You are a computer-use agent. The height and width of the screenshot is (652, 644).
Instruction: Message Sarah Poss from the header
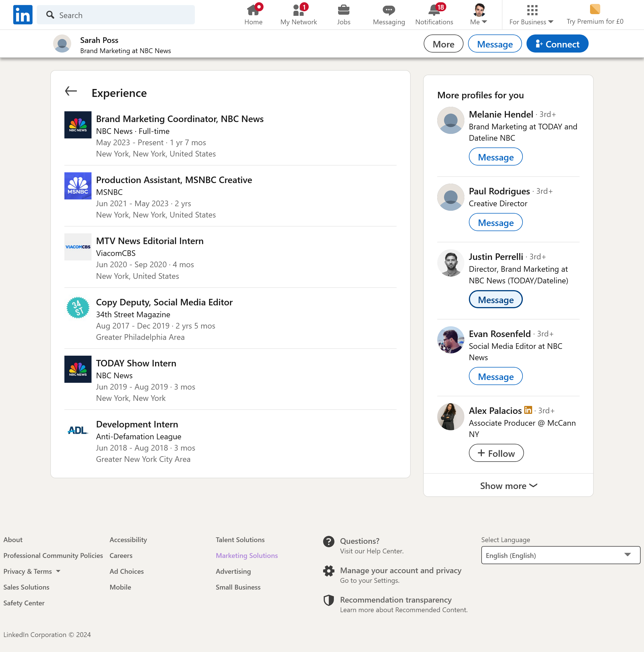495,44
